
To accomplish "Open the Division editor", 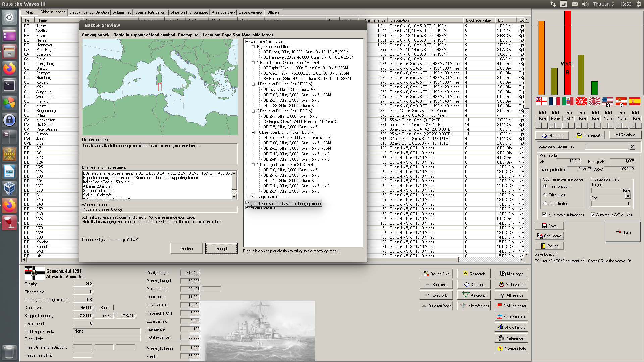I will (511, 306).
